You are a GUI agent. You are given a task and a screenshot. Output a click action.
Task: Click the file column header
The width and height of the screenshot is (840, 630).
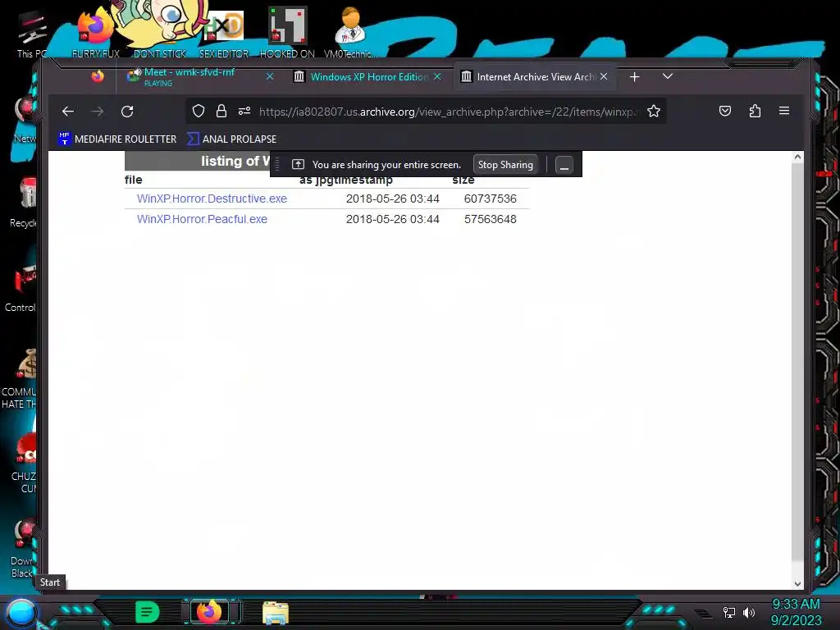click(x=134, y=180)
